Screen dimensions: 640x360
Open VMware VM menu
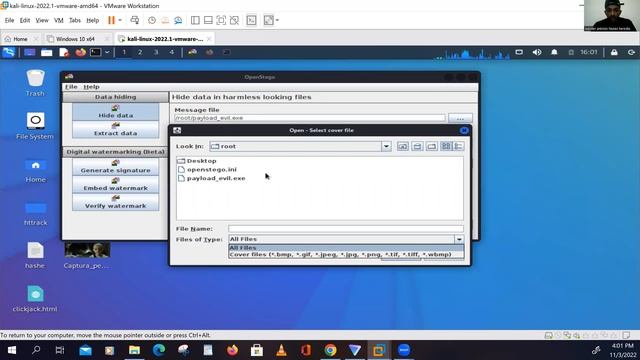[x=59, y=20]
